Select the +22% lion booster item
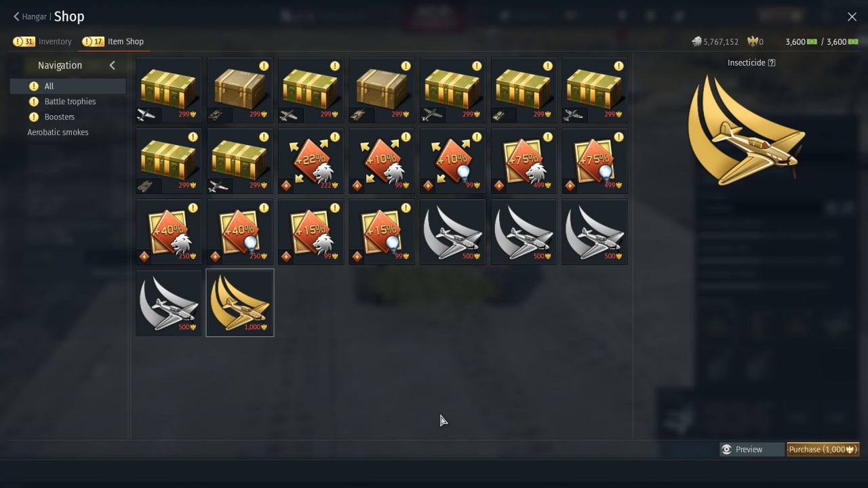The image size is (868, 488). 311,161
